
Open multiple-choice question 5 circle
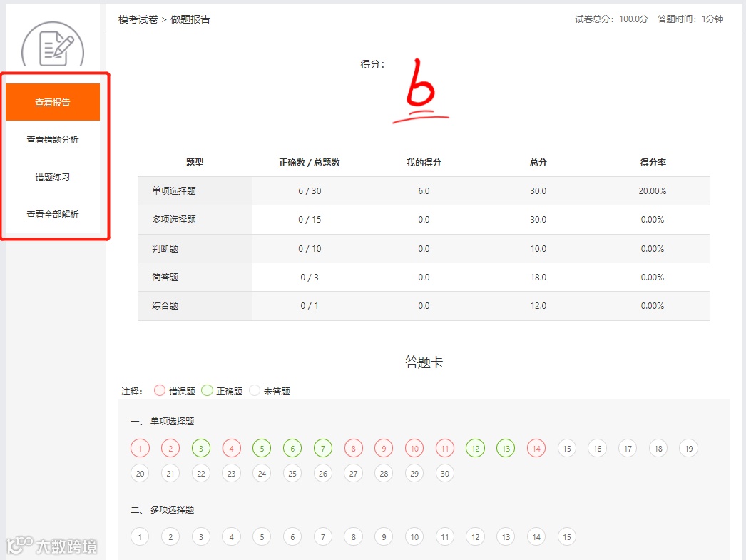262,536
